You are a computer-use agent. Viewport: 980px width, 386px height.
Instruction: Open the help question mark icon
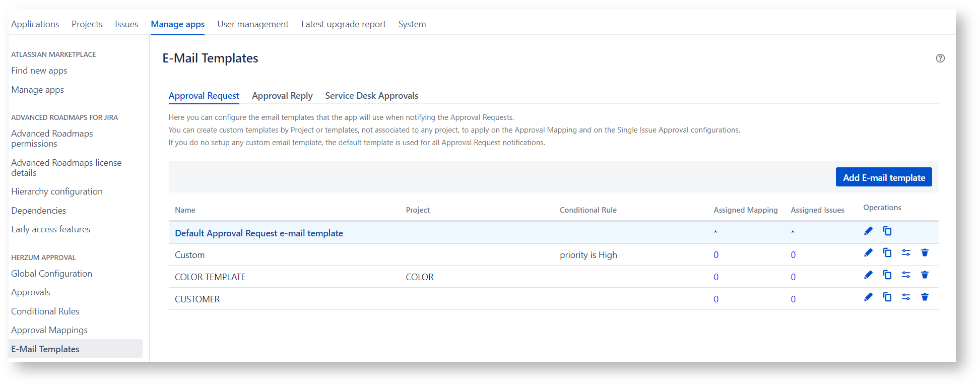pyautogui.click(x=940, y=58)
